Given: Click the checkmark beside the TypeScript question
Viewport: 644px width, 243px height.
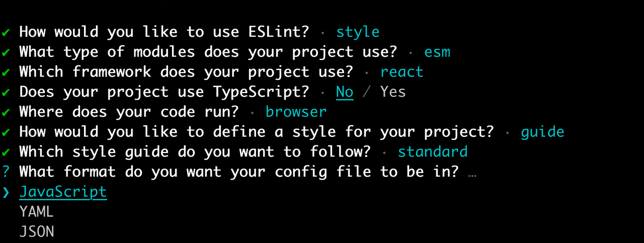Looking at the screenshot, I should point(6,93).
